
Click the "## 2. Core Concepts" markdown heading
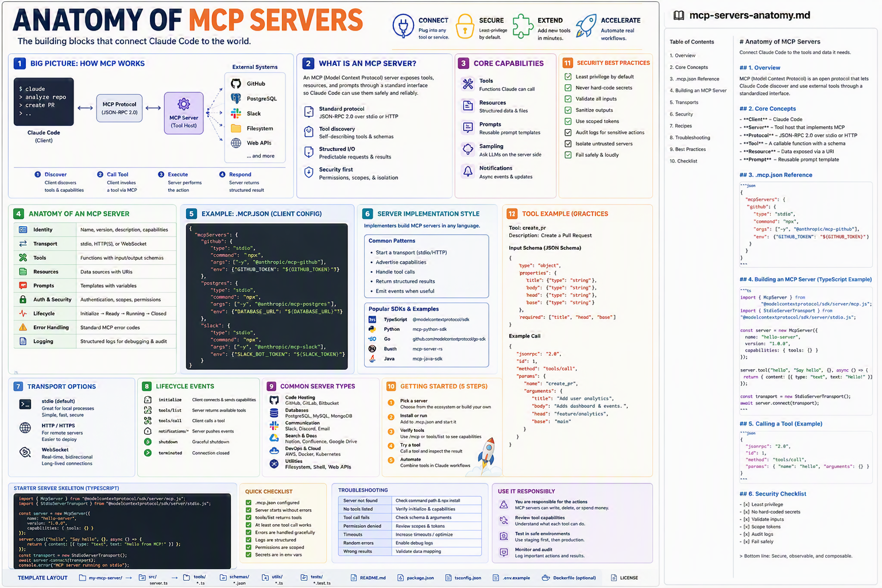(x=768, y=109)
